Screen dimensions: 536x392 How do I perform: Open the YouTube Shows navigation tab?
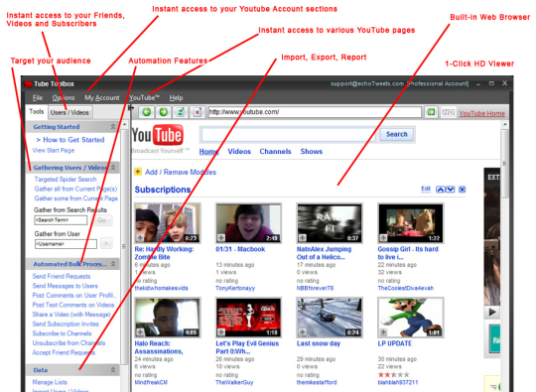(311, 152)
